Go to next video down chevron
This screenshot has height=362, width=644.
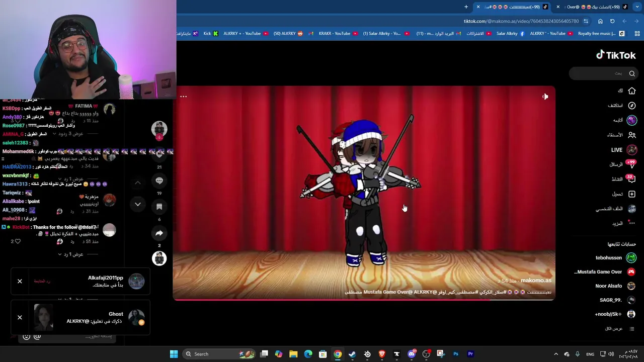pos(138,204)
